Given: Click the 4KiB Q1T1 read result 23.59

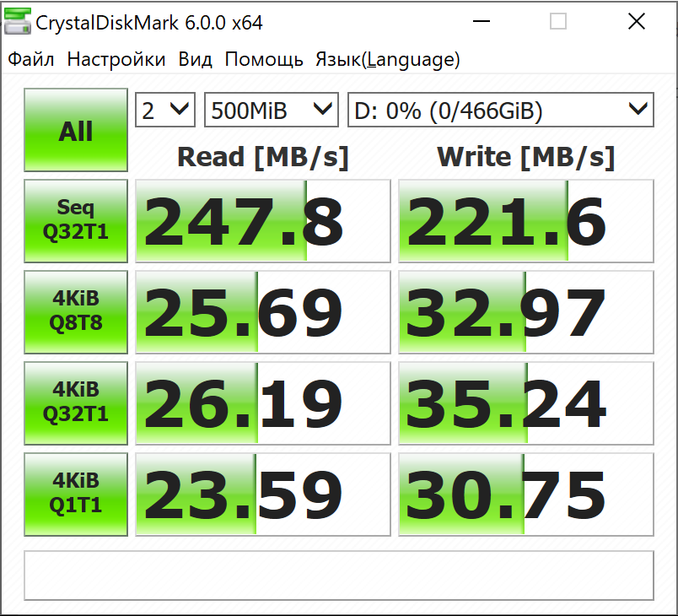Looking at the screenshot, I should click(263, 494).
